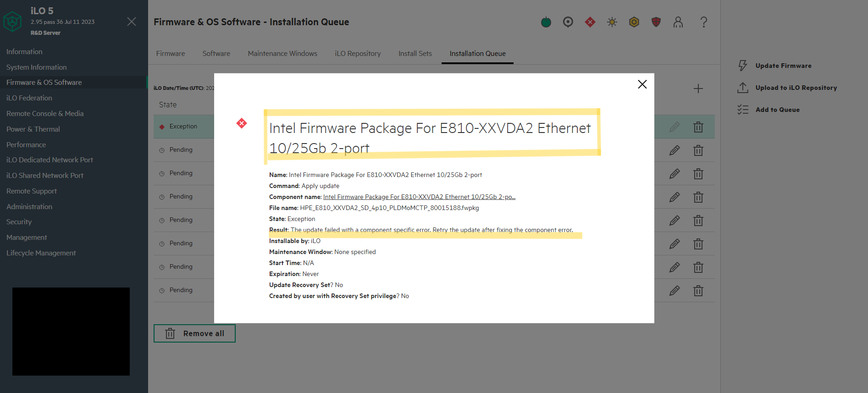Click the plus icon to add a queue task
The height and width of the screenshot is (393, 868).
pos(698,88)
